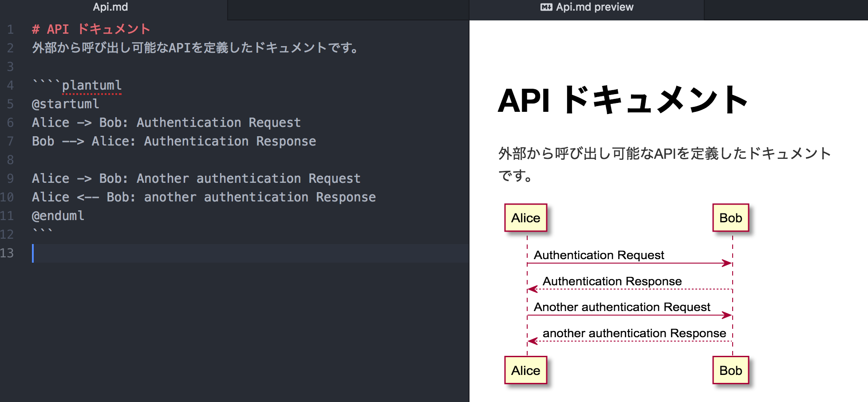The width and height of the screenshot is (868, 402).
Task: Click editor line 'Alice -> Bob: Authentication Request'
Action: [x=166, y=122]
